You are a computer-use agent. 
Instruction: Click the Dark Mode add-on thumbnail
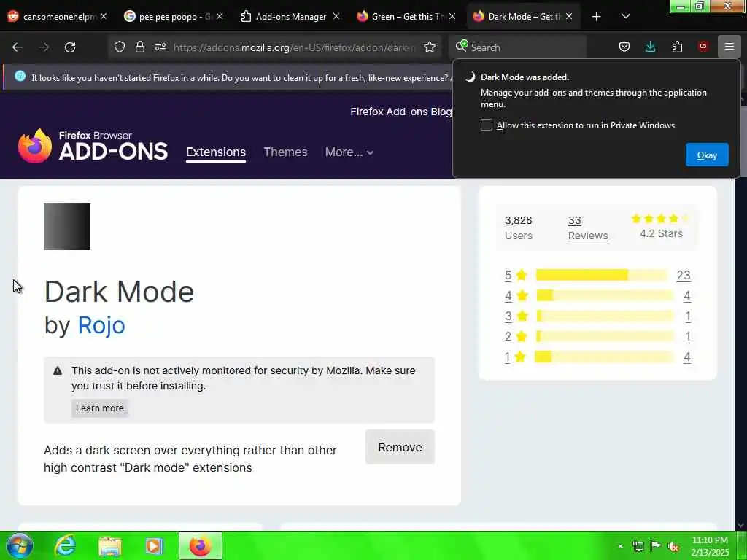[67, 227]
